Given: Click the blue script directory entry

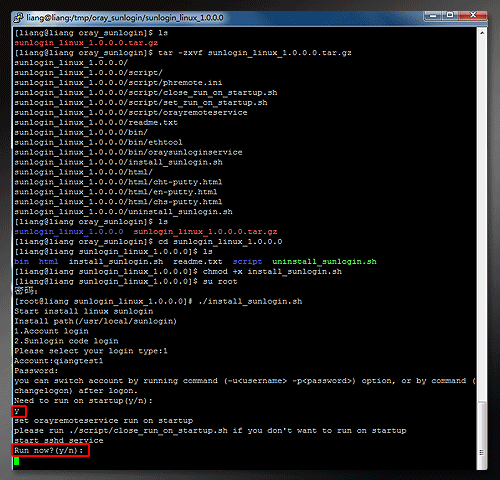Looking at the screenshot, I should click(247, 262).
